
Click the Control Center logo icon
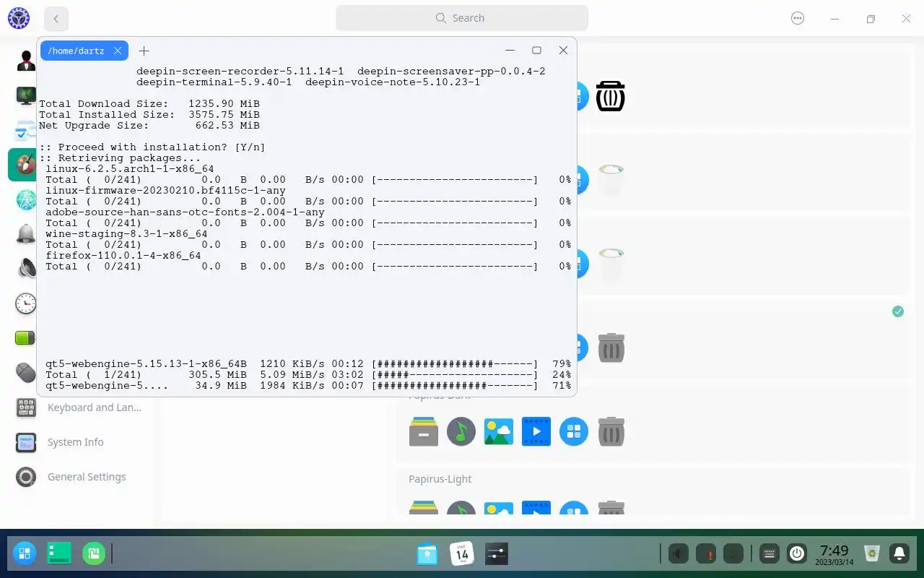19,18
